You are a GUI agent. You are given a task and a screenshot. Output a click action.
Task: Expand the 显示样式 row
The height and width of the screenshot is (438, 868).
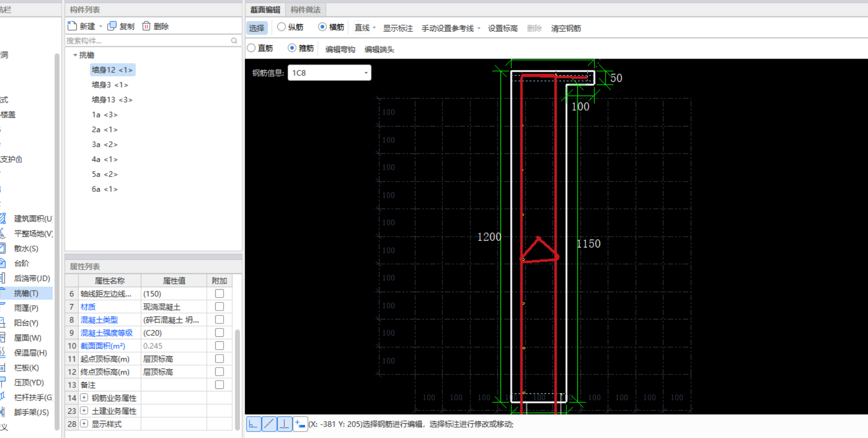[84, 423]
